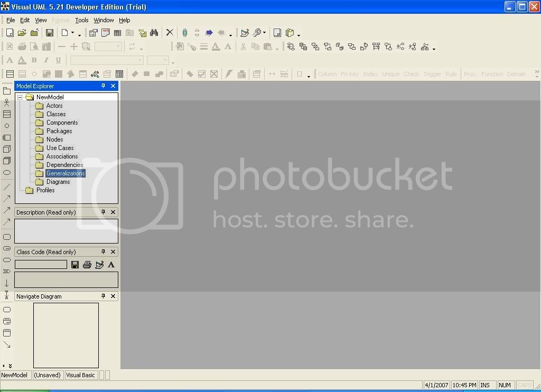The width and height of the screenshot is (541, 392).
Task: Open the wrench tool dropdown arrow
Action: 265,33
